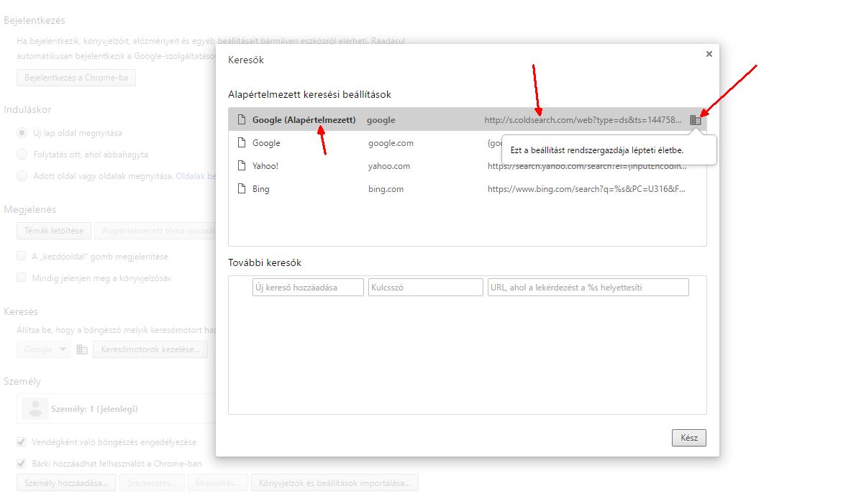Click page icon beside google.com entry
Viewport: 851px width, 504px height.
point(242,142)
